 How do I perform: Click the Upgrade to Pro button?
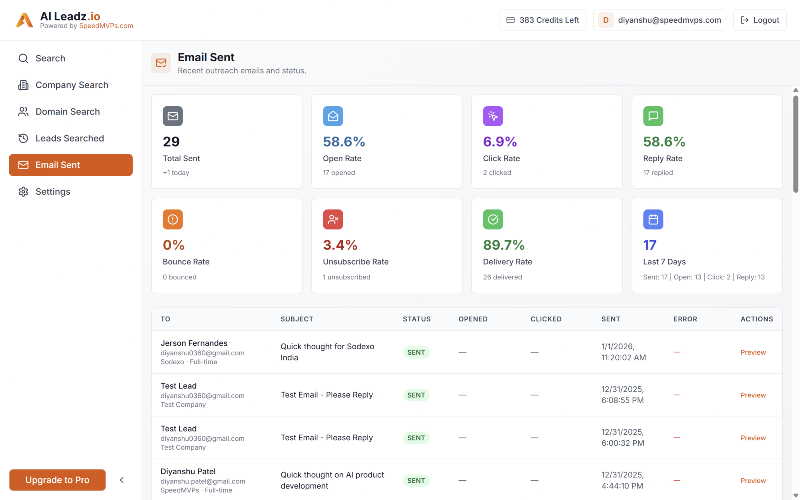(57, 480)
